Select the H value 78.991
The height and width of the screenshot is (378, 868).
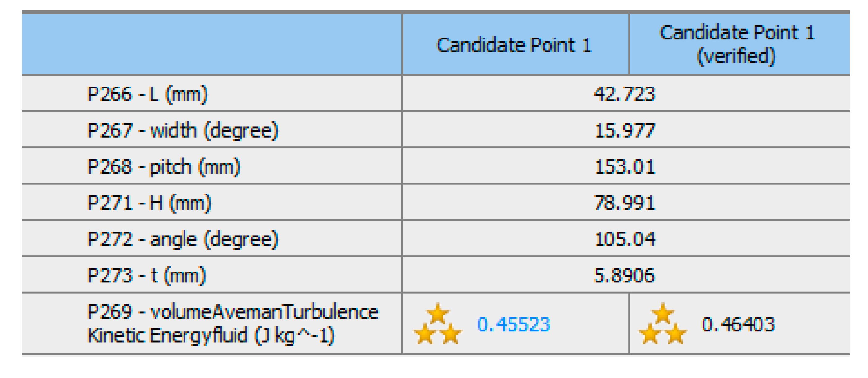click(x=624, y=203)
